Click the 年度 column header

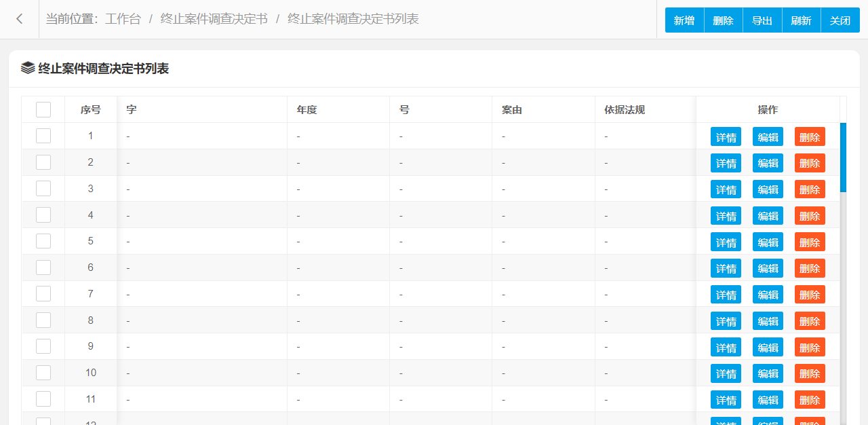click(x=339, y=110)
